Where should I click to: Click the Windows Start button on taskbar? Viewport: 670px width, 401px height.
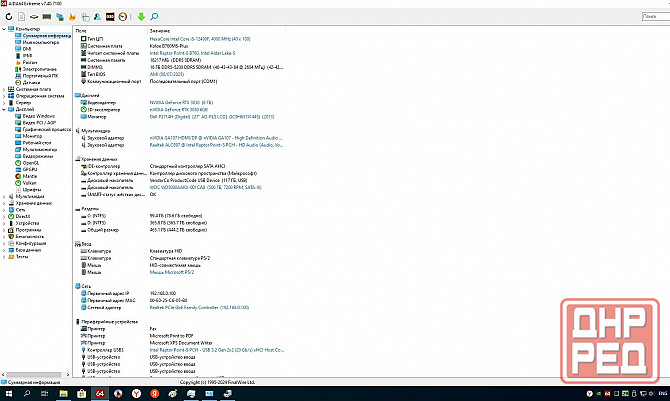point(10,393)
